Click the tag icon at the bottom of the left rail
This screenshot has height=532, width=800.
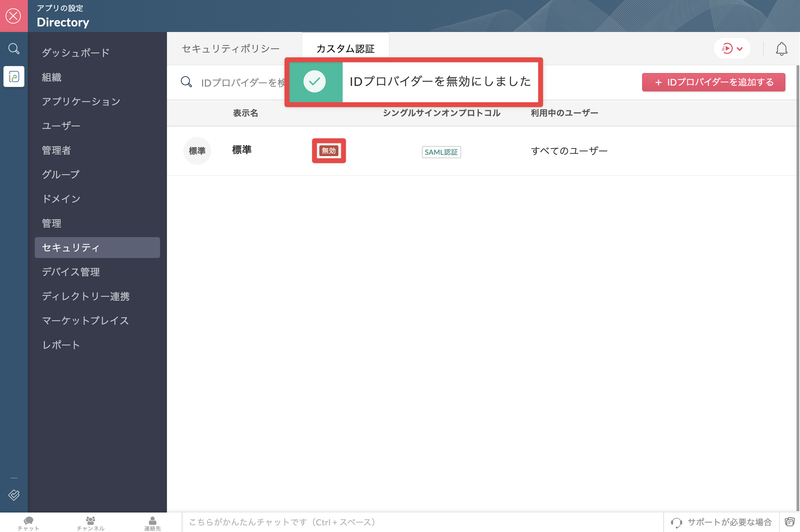14,494
